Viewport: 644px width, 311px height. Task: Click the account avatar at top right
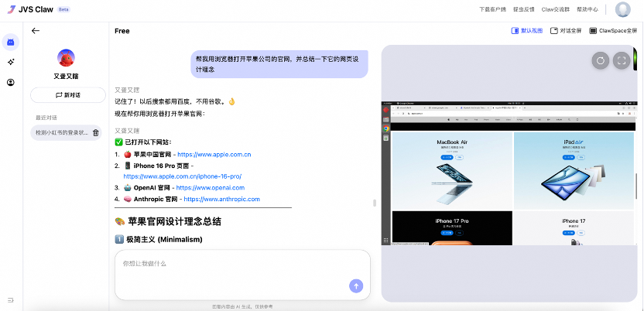pos(622,10)
